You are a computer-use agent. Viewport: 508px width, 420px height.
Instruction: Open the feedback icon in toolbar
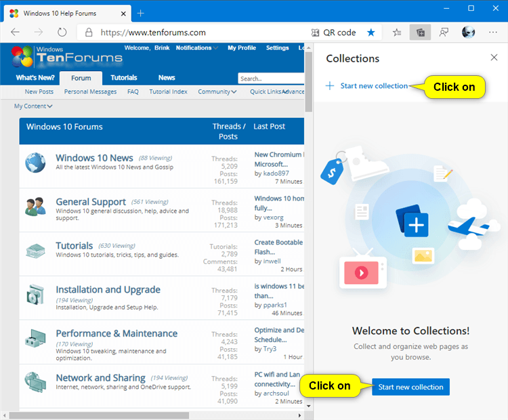pos(444,32)
